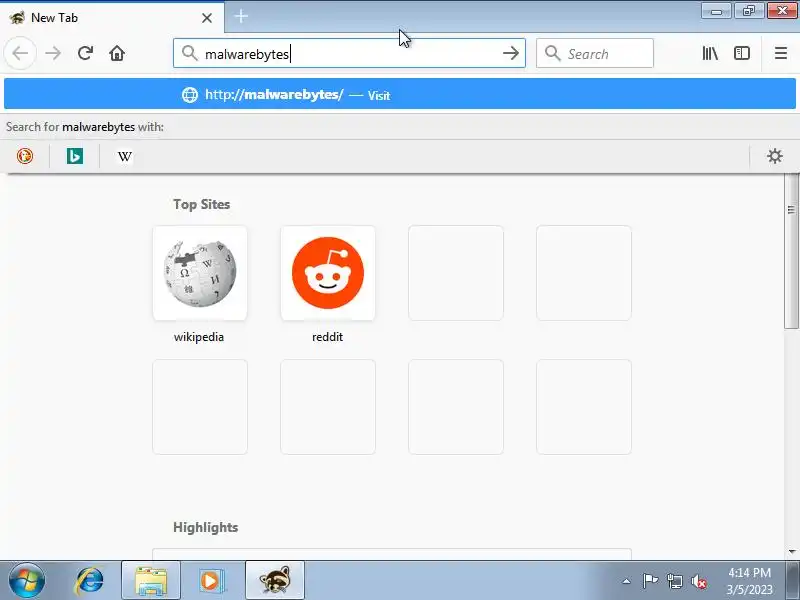
Task: Click inside the Search box
Action: pyautogui.click(x=595, y=53)
